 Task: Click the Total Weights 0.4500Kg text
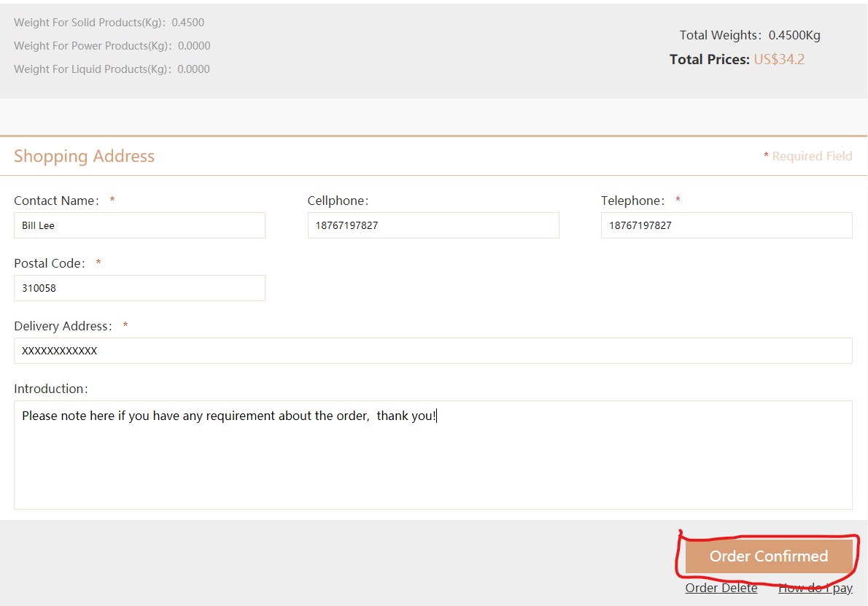pos(750,35)
